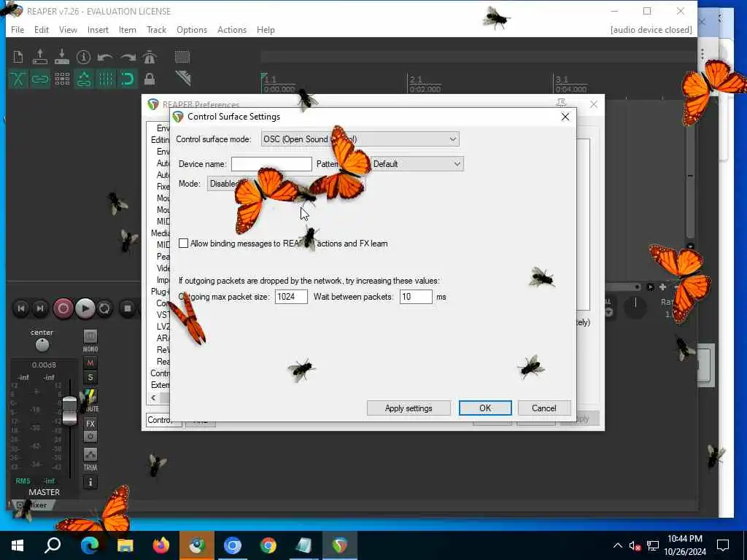Open Project settings info icon
This screenshot has height=560, width=747.
[83, 57]
